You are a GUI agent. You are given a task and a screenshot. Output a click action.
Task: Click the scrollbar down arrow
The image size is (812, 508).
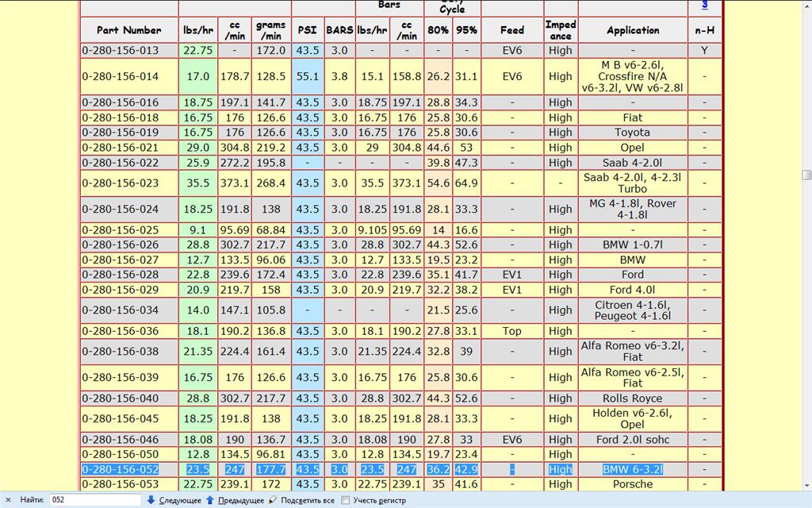click(806, 487)
